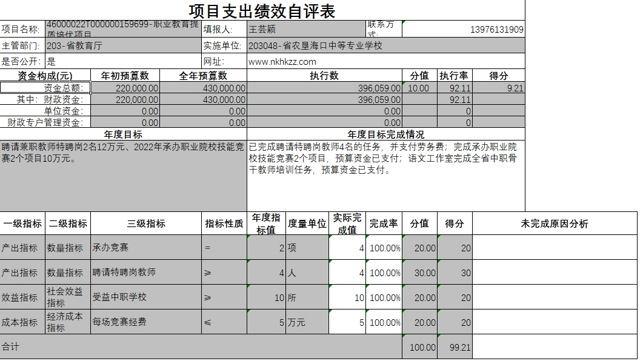This screenshot has height=364, width=643.
Task: Select the unit cell 万元
Action: [307, 322]
